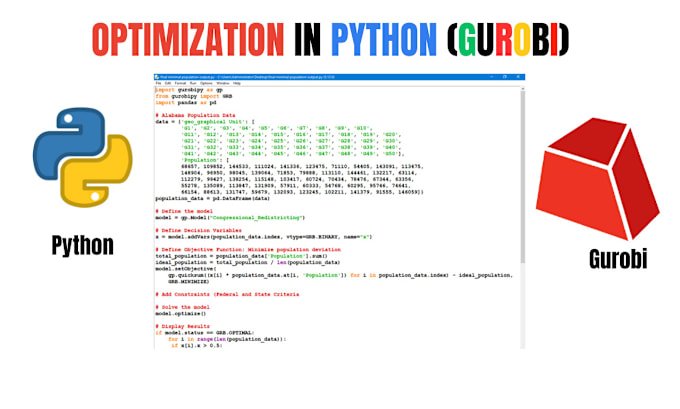
Task: Click the '# Alabama Population Data' comment
Action: tap(195, 115)
